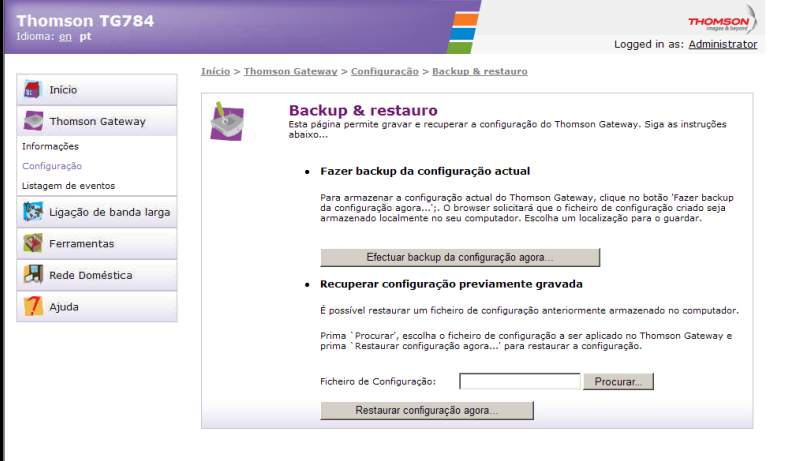793x461 pixels.
Task: Select Configuração in sidebar submenu
Action: tap(52, 166)
